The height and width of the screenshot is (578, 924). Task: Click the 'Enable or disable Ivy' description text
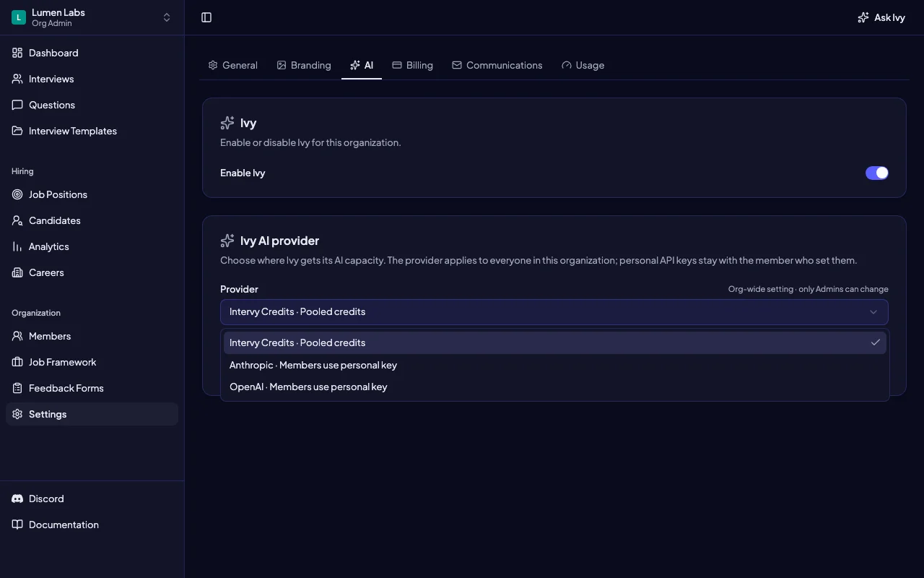310,142
